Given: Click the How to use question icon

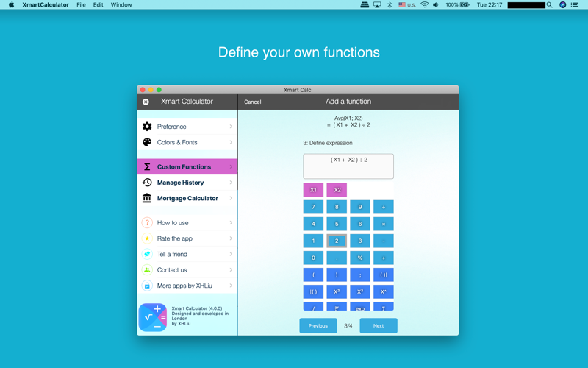Looking at the screenshot, I should coord(147,223).
